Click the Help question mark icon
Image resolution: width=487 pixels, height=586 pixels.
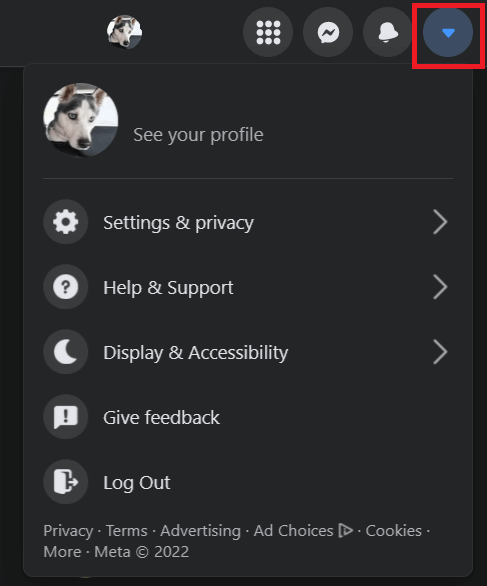pyautogui.click(x=66, y=287)
